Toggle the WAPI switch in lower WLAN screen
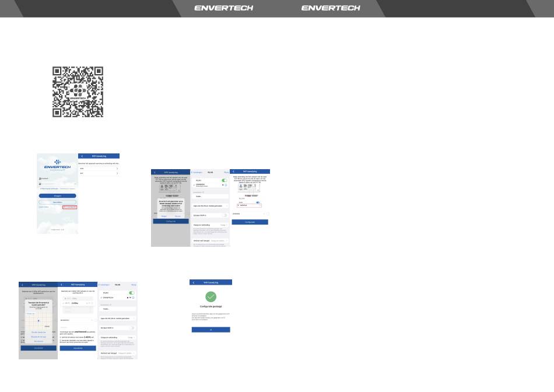 pyautogui.click(x=132, y=328)
